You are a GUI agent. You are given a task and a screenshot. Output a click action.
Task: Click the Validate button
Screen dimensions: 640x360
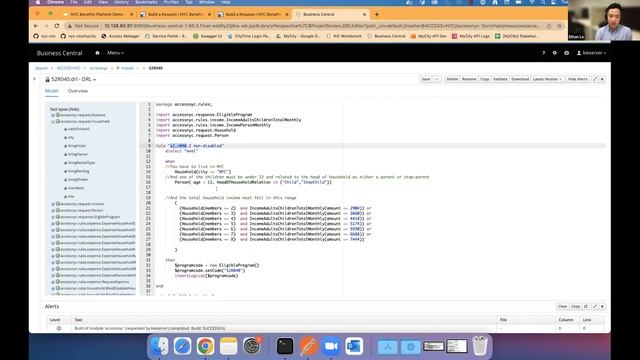pyautogui.click(x=500, y=79)
